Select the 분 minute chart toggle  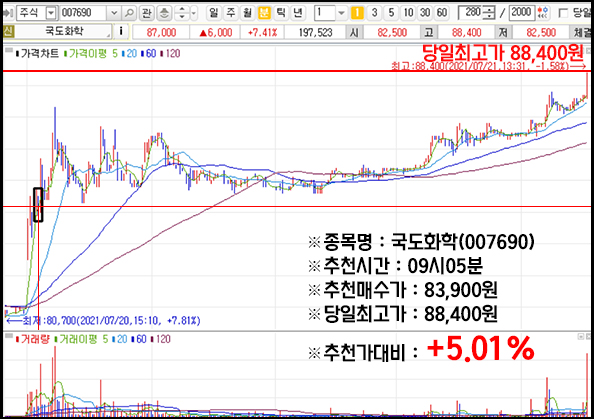click(264, 13)
